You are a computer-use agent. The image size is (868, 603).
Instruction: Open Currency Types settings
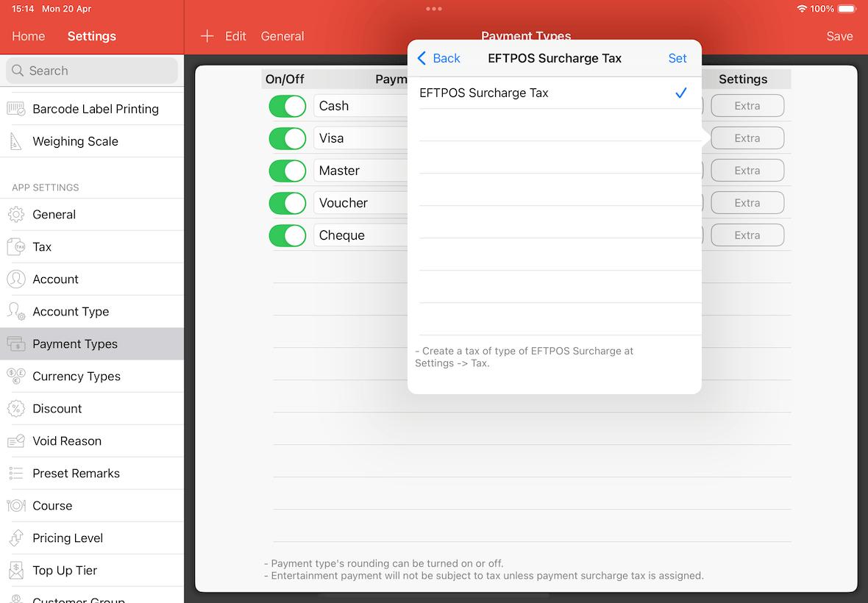click(x=92, y=377)
